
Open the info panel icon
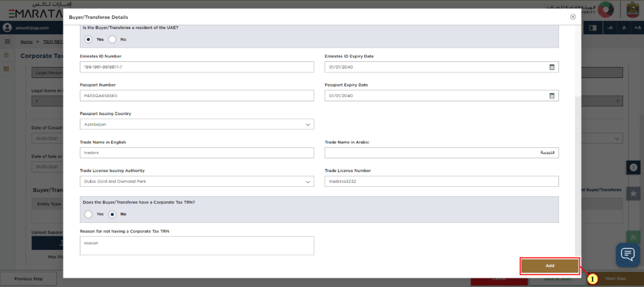point(633,167)
